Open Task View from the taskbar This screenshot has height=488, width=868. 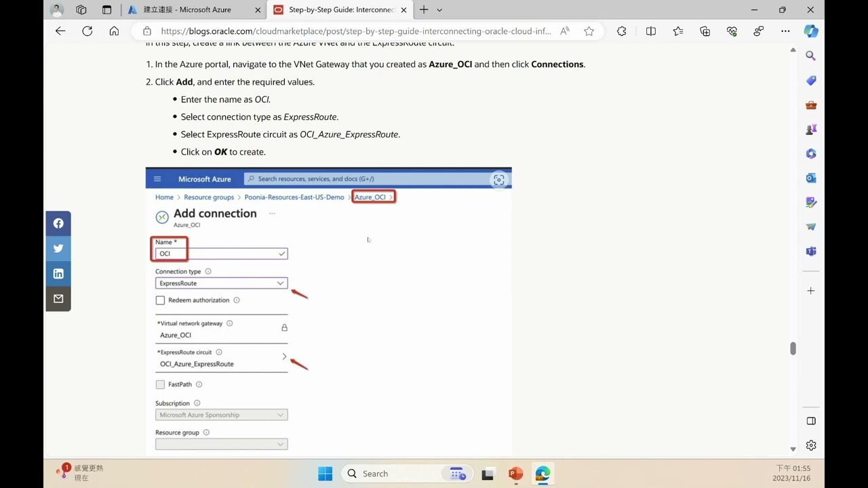pos(488,474)
